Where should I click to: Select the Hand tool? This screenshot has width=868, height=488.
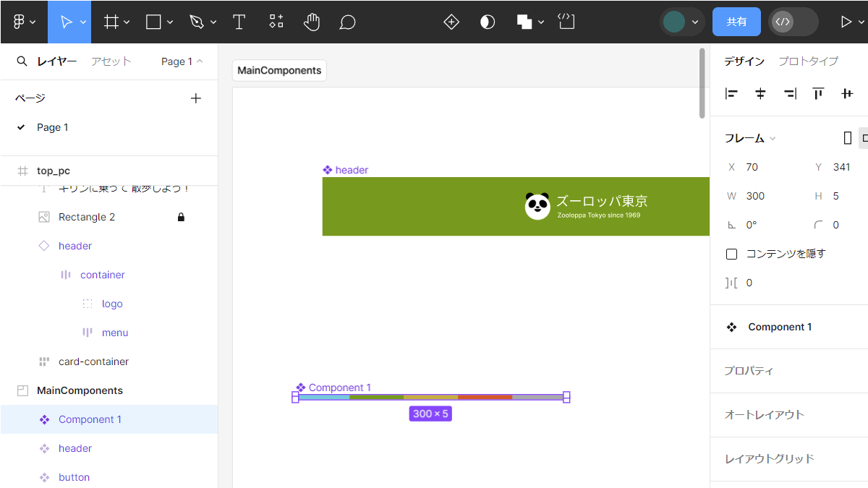pyautogui.click(x=312, y=22)
